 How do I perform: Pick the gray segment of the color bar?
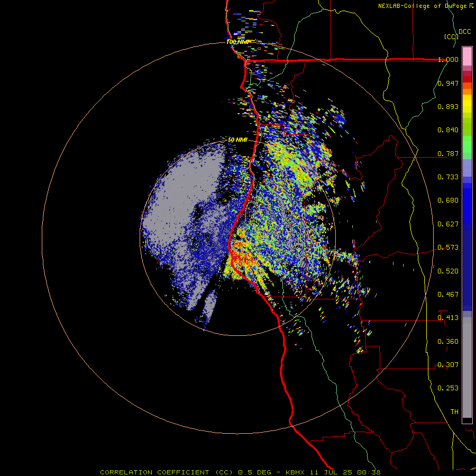467,368
